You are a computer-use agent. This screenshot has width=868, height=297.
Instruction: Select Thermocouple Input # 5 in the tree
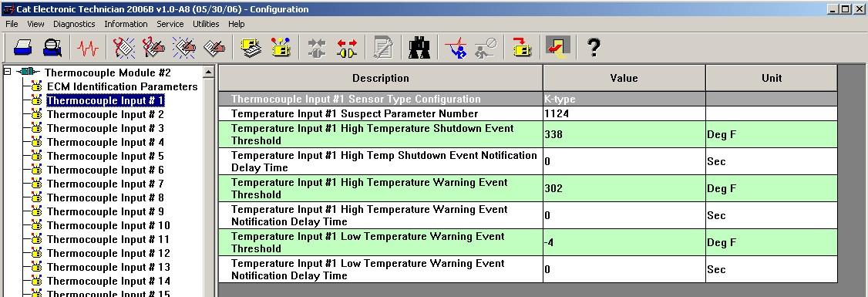tap(105, 157)
